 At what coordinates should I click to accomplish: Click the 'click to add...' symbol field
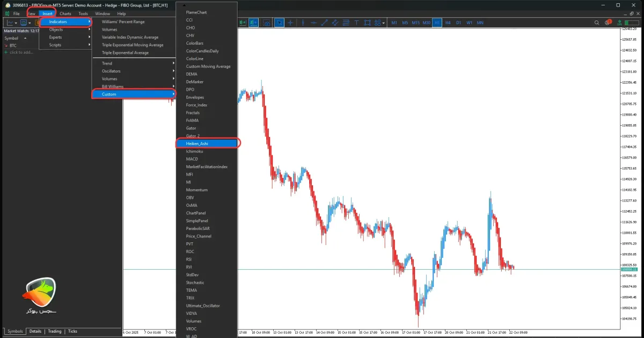(21, 52)
